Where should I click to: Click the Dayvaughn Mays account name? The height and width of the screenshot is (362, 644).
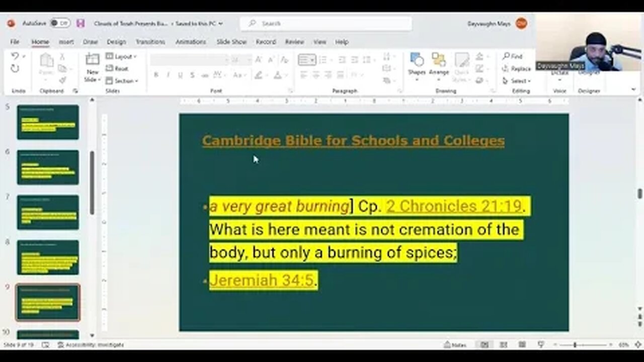pos(489,24)
